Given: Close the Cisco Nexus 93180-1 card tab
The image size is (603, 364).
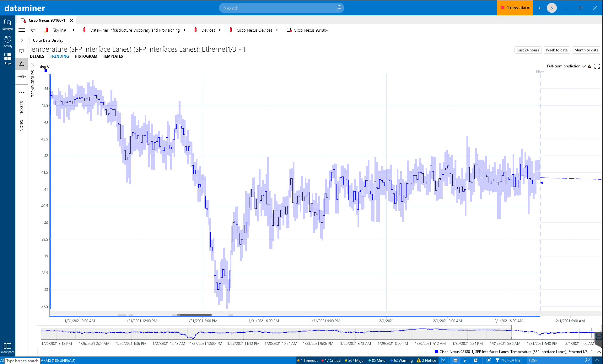Looking at the screenshot, I should coord(71,20).
